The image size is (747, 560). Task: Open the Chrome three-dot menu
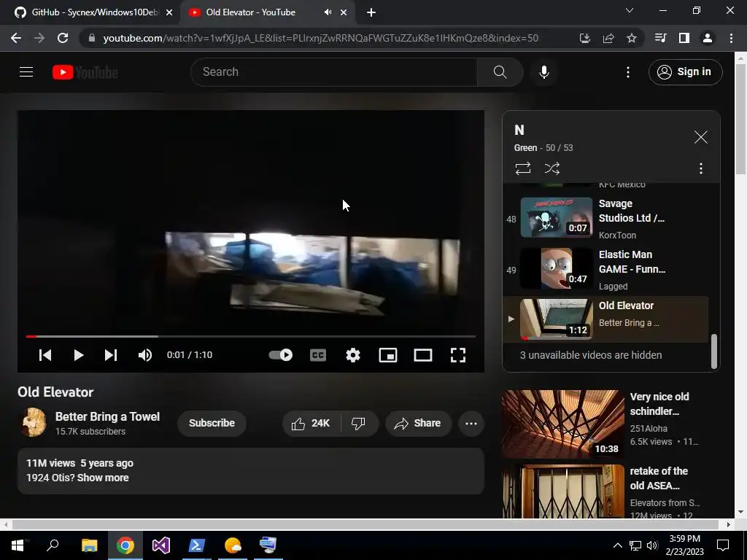731,38
